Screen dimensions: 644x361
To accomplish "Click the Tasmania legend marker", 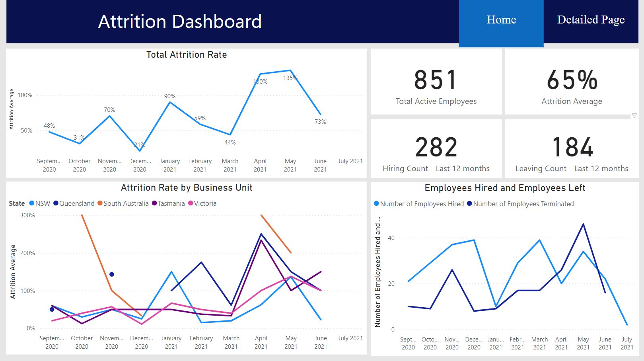I will point(154,203).
